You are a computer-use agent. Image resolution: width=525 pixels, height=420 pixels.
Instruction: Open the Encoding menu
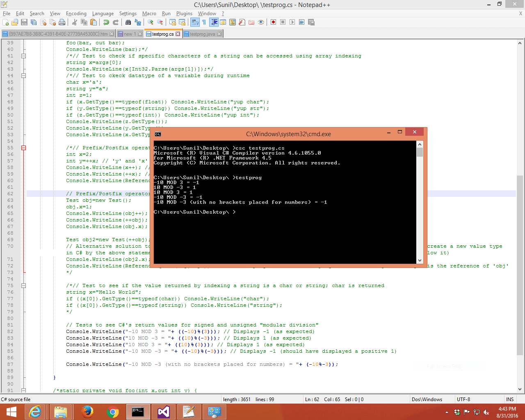point(76,14)
